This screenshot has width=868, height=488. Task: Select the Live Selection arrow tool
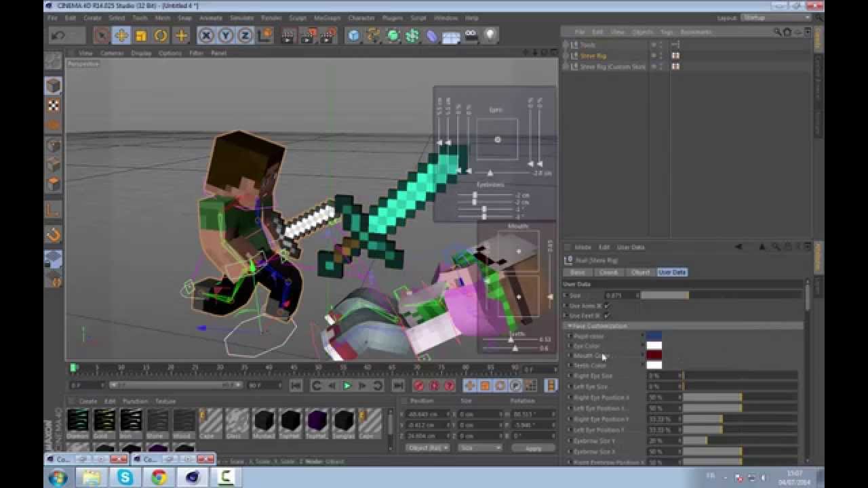pyautogui.click(x=101, y=35)
